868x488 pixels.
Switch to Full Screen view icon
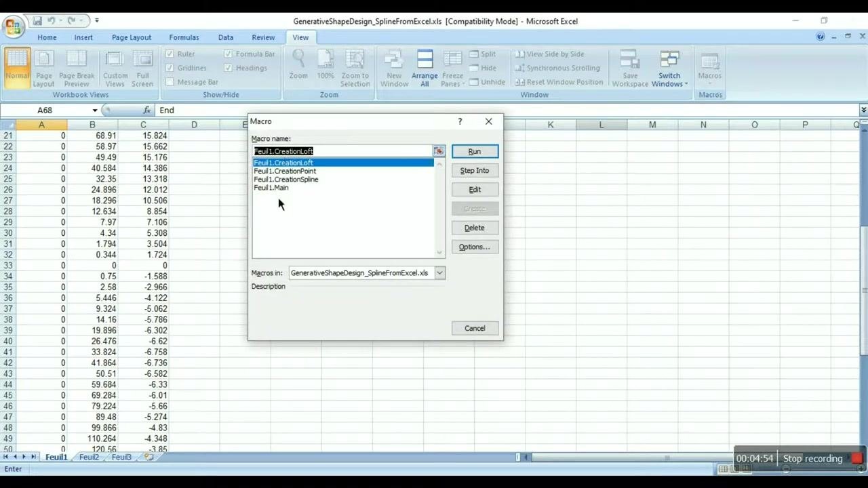coord(142,68)
